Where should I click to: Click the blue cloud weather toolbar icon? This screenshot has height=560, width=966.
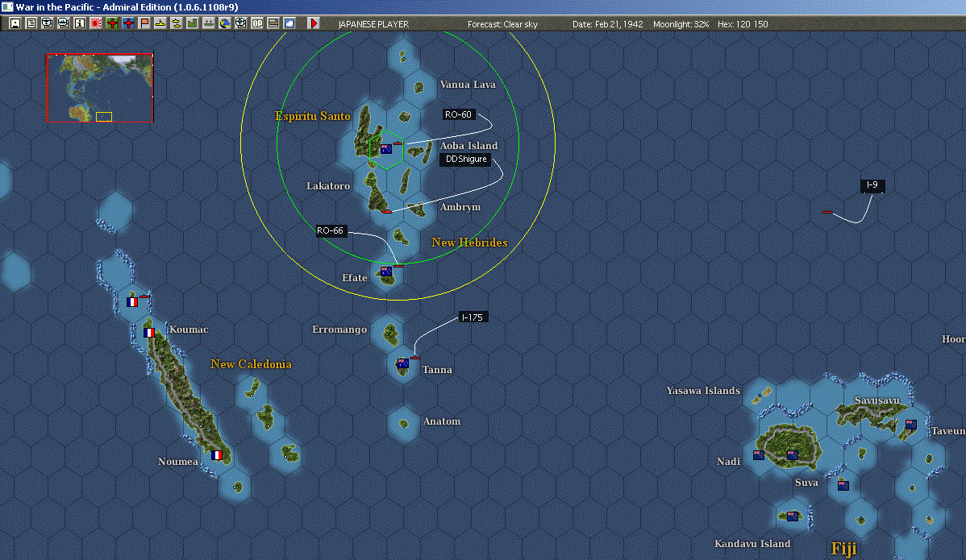pos(289,23)
